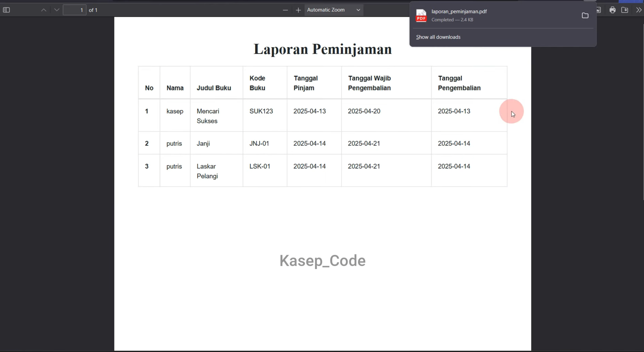Image resolution: width=644 pixels, height=352 pixels.
Task: Open the Tools double-chevron menu
Action: 639,10
